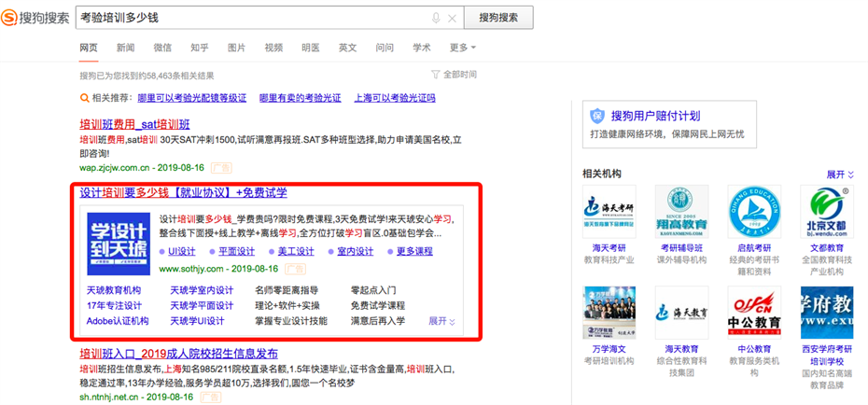Click the 全部时间 filter funnel icon
868x405 pixels.
pyautogui.click(x=436, y=74)
